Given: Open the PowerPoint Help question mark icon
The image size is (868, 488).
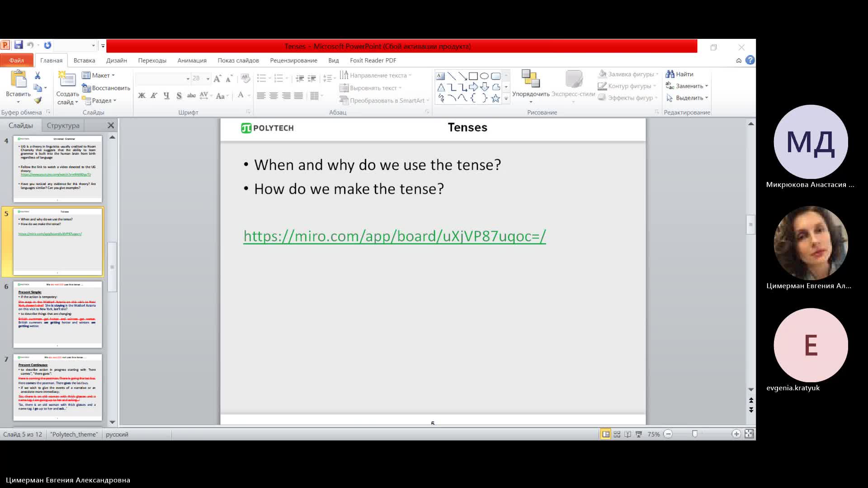Looking at the screenshot, I should click(x=750, y=60).
